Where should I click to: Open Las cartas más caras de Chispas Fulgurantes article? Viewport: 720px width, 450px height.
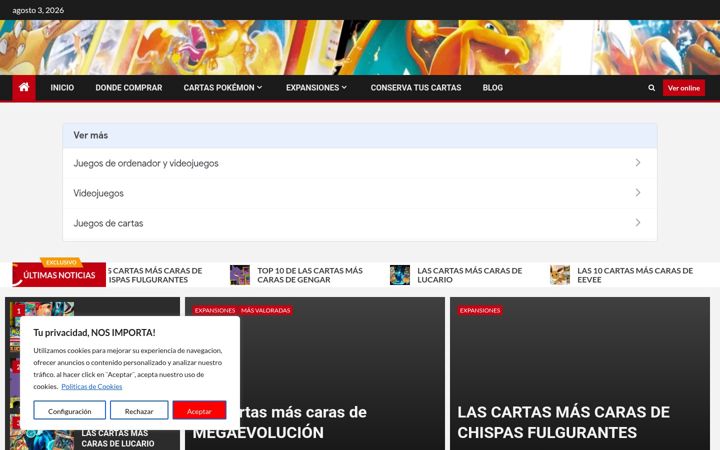click(x=563, y=422)
